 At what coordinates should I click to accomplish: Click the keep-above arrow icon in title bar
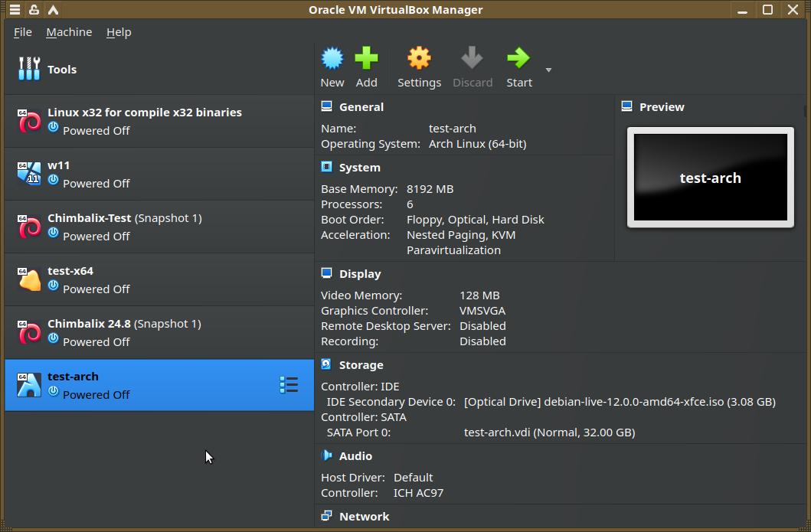(x=53, y=9)
